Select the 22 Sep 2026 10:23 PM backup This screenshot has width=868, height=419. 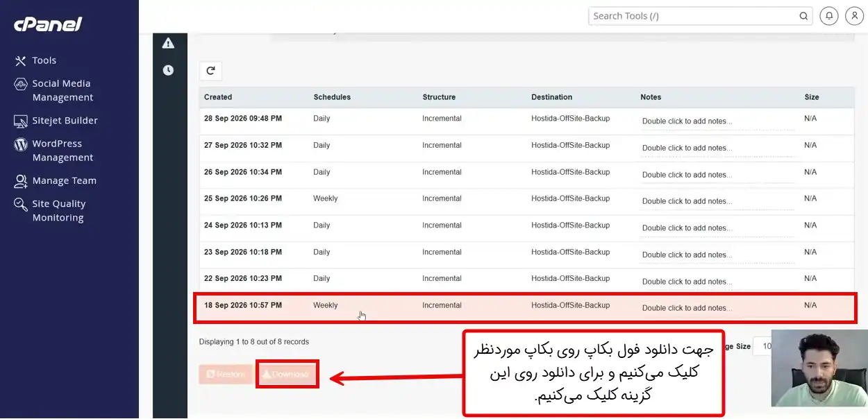[x=527, y=281]
